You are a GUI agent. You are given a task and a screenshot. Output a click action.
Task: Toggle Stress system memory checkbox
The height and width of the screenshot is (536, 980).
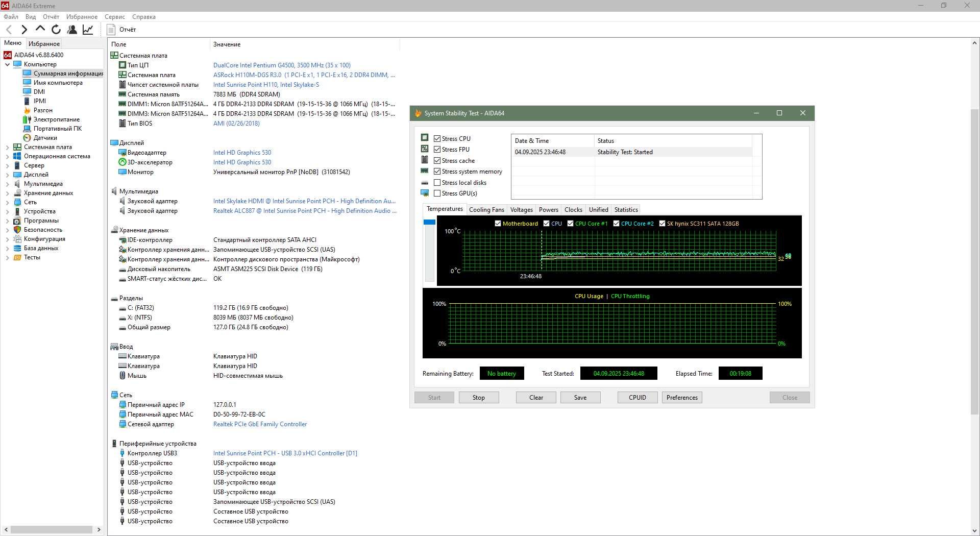point(437,172)
